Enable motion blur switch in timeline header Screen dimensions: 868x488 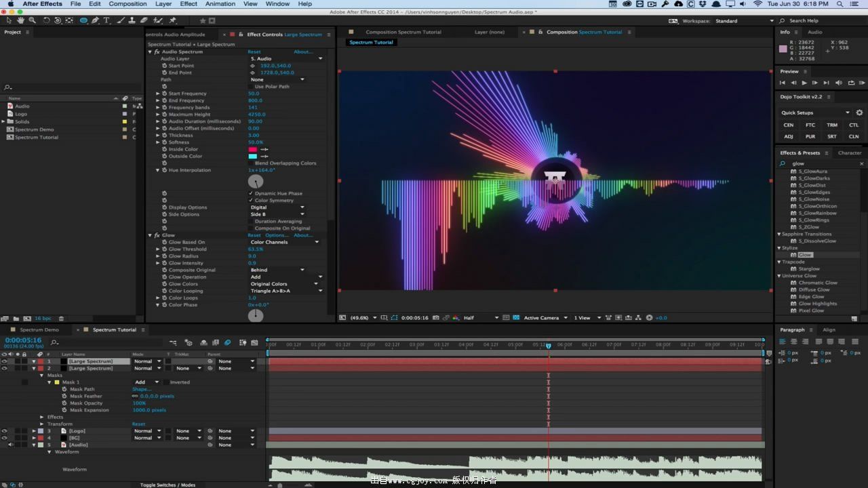click(228, 343)
